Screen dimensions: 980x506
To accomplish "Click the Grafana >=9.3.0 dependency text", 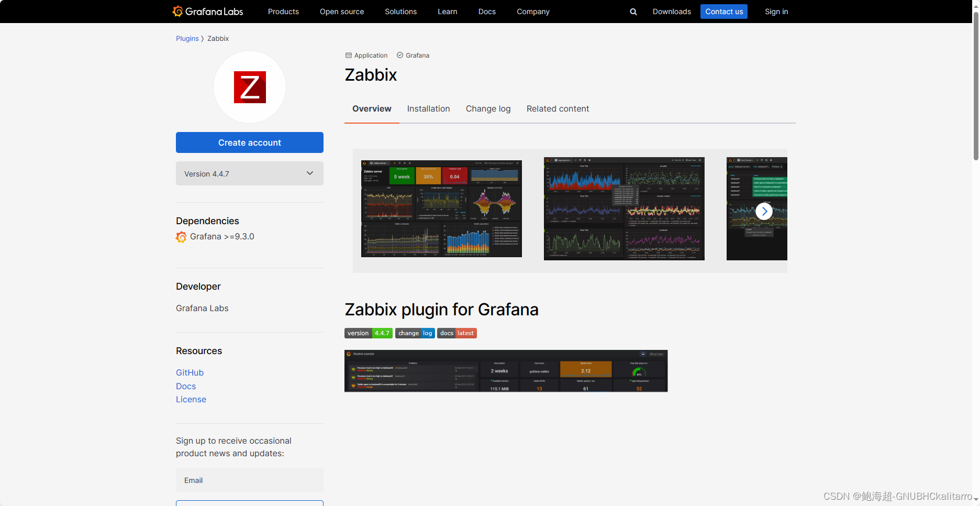I will click(222, 237).
